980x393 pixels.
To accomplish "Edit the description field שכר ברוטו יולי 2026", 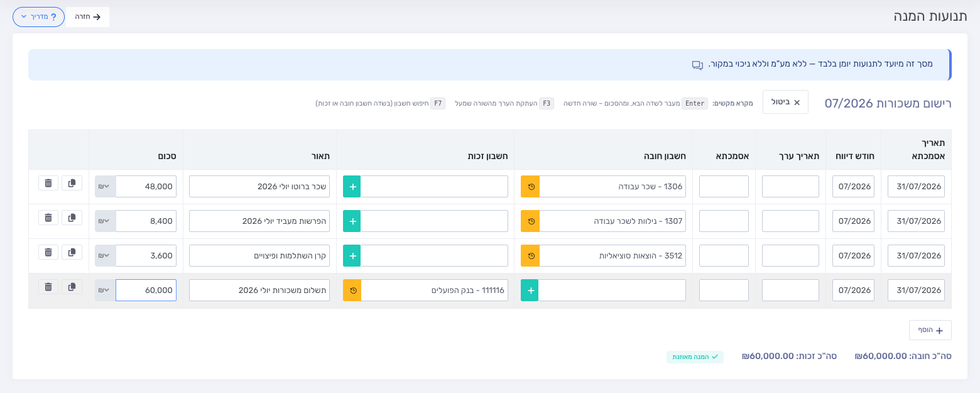I will pos(259,187).
